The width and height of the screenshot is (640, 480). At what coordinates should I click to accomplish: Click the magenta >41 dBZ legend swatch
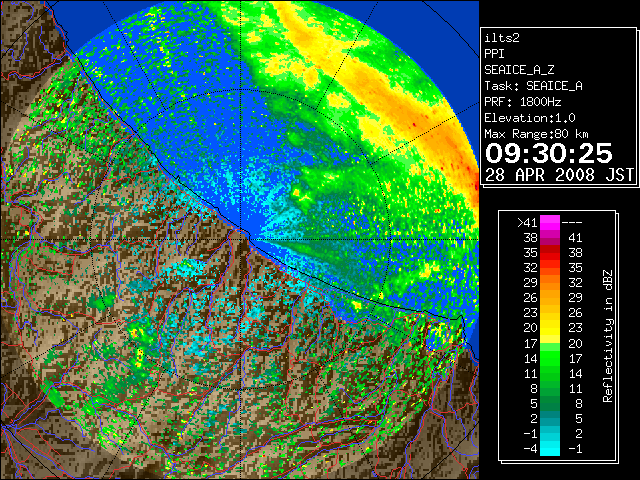pyautogui.click(x=550, y=222)
